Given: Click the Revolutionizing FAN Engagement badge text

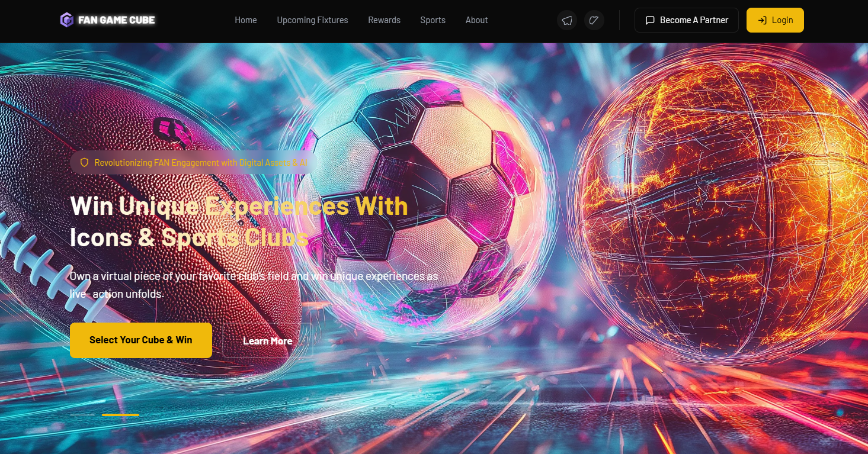Looking at the screenshot, I should point(201,162).
